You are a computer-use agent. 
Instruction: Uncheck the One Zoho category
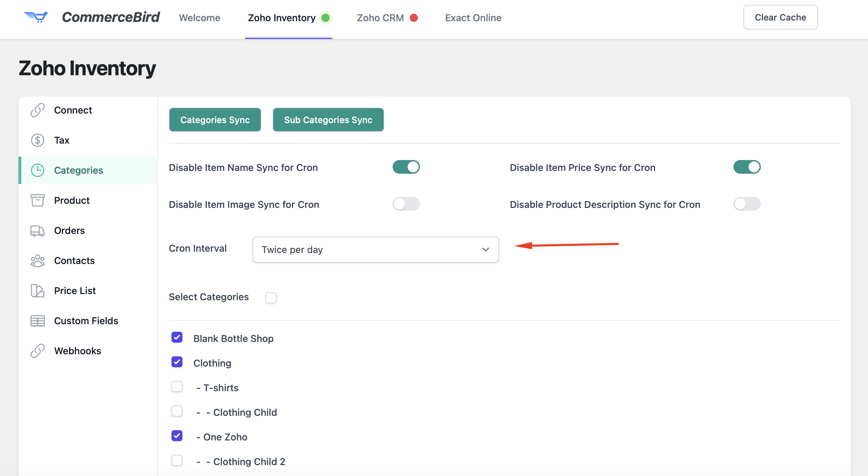[177, 436]
